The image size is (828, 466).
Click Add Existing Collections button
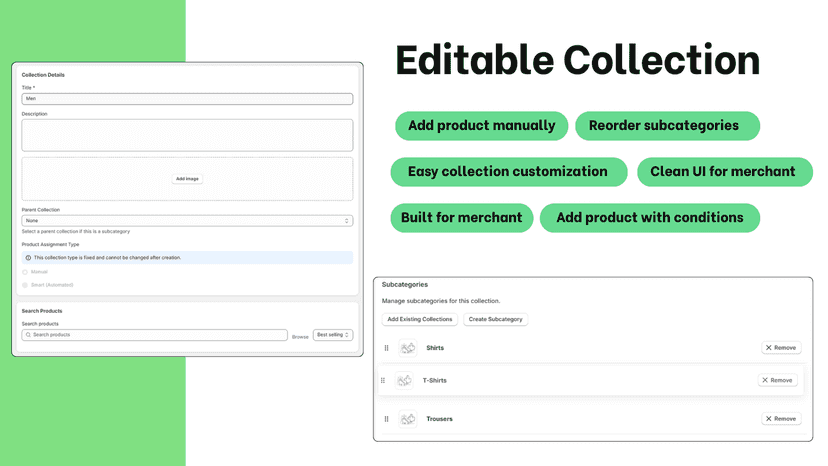[420, 319]
